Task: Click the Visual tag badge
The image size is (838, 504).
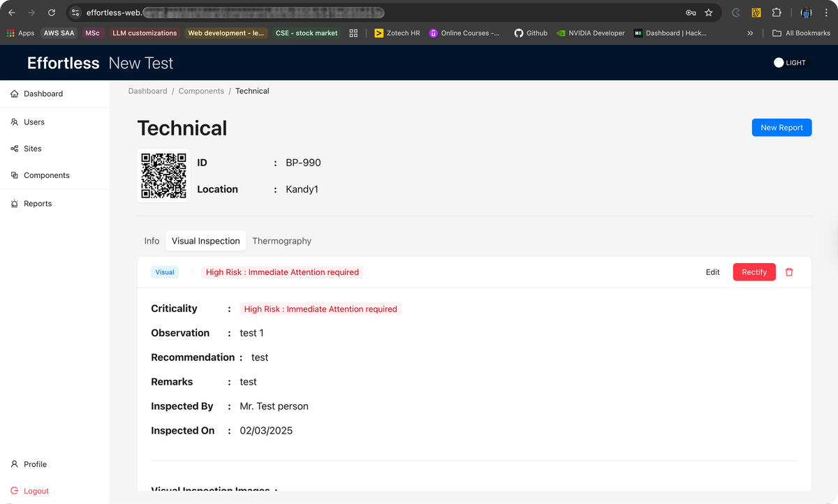Action: [x=165, y=272]
